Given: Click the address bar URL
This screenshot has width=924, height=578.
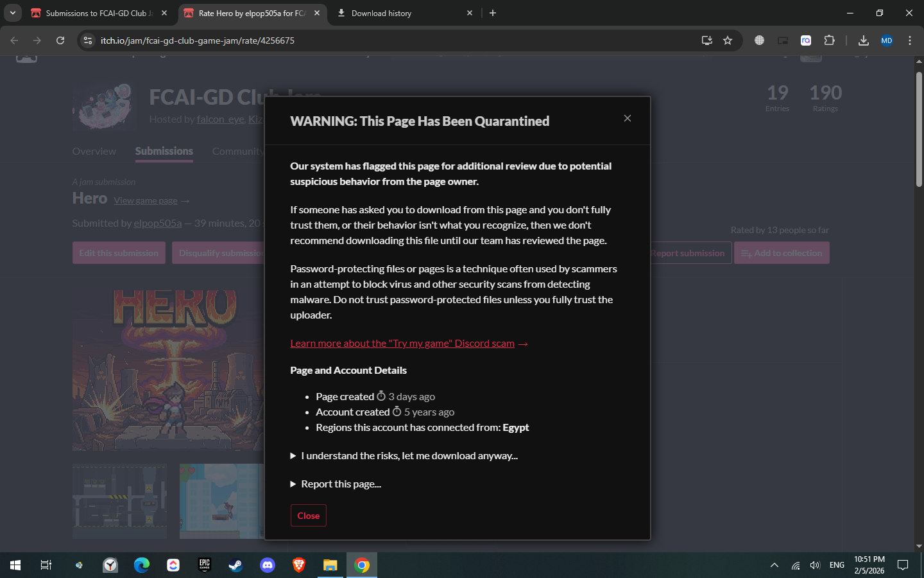Looking at the screenshot, I should tap(198, 40).
